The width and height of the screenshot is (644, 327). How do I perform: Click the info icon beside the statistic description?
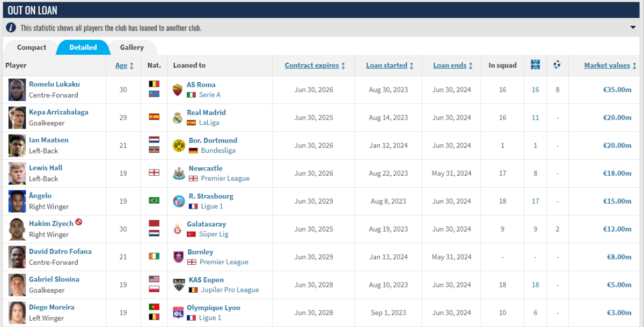[11, 27]
